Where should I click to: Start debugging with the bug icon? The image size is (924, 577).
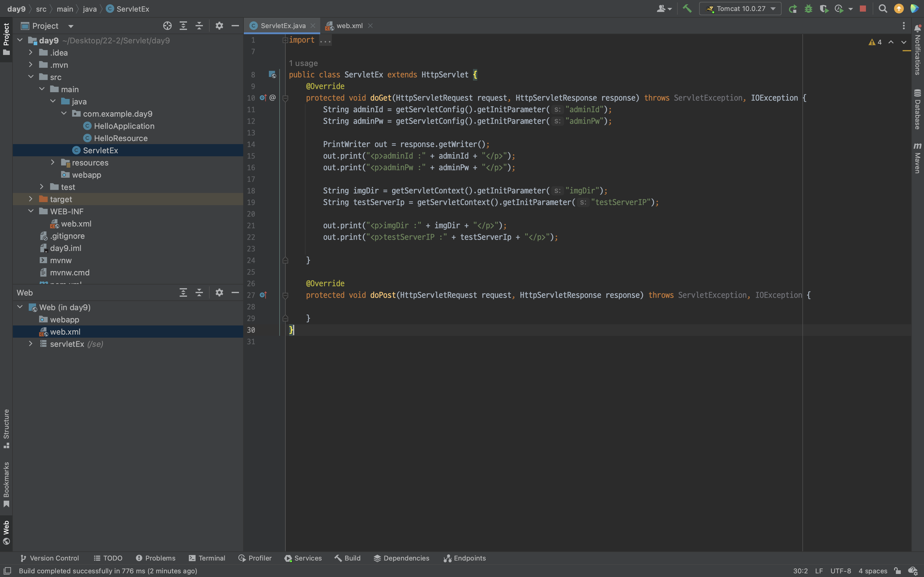click(x=808, y=9)
